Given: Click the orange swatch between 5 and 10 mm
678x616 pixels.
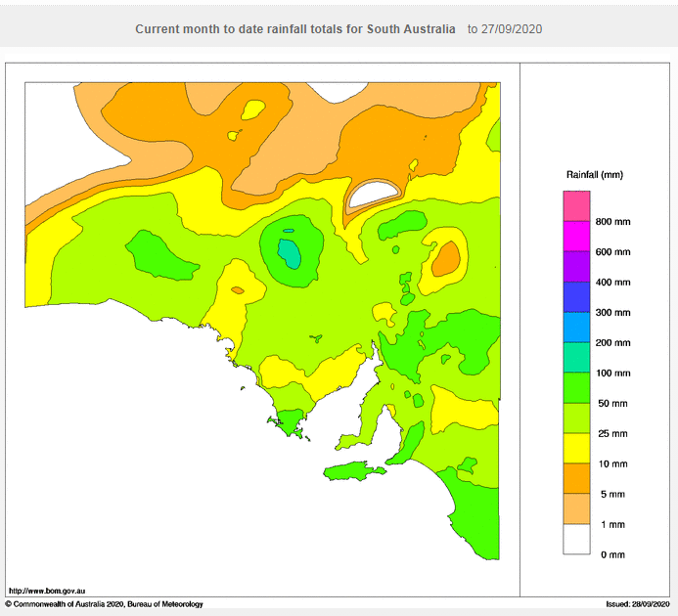Looking at the screenshot, I should click(x=576, y=478).
